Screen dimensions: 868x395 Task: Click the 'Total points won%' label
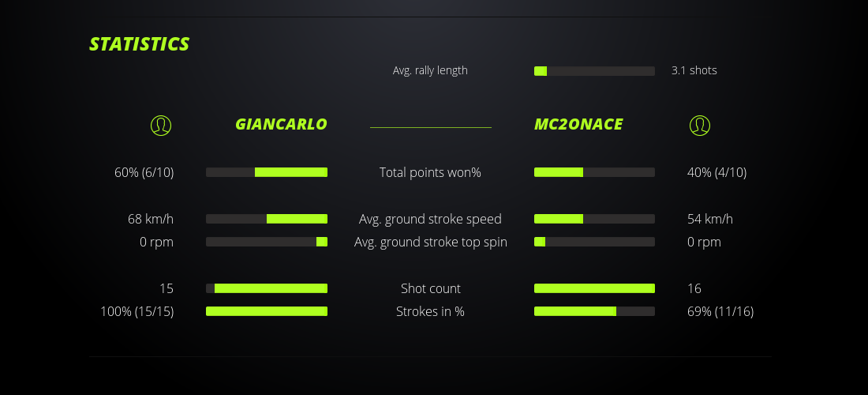pos(430,172)
